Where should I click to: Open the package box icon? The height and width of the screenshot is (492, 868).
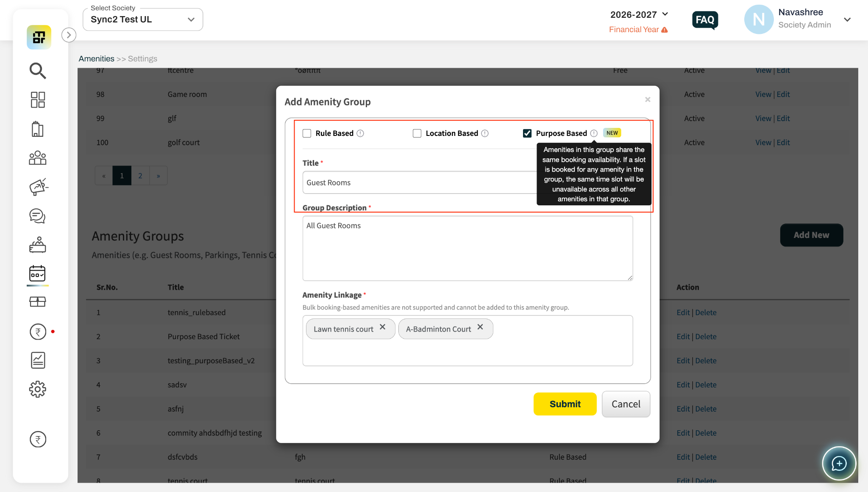coord(38,302)
